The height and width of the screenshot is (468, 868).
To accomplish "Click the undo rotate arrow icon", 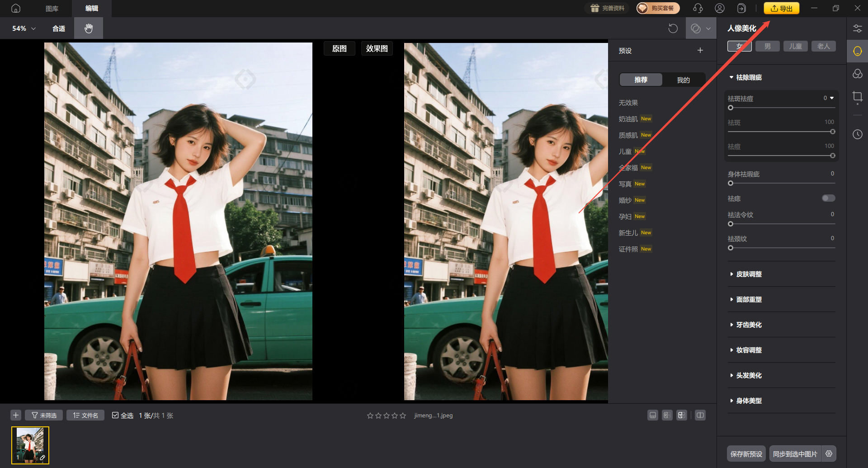I will click(x=673, y=28).
